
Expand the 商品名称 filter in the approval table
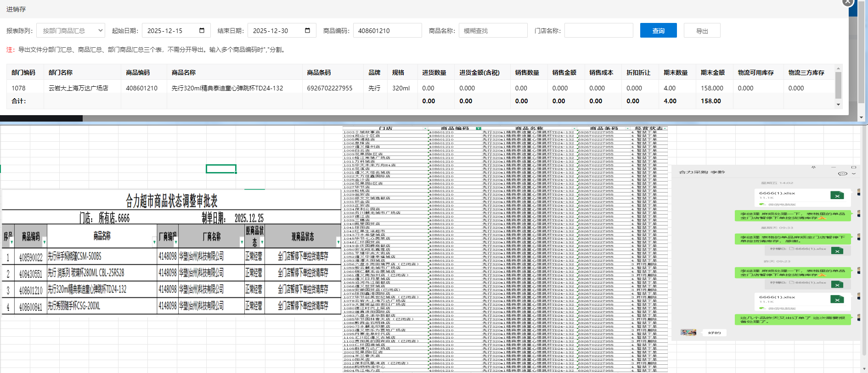point(154,241)
